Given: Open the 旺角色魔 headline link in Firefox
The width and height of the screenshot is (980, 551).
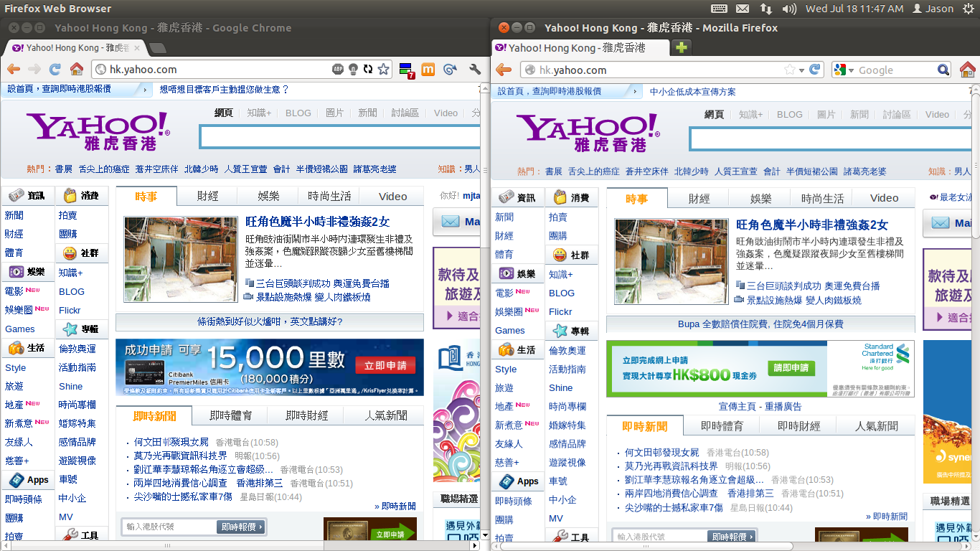Looking at the screenshot, I should 812,225.
